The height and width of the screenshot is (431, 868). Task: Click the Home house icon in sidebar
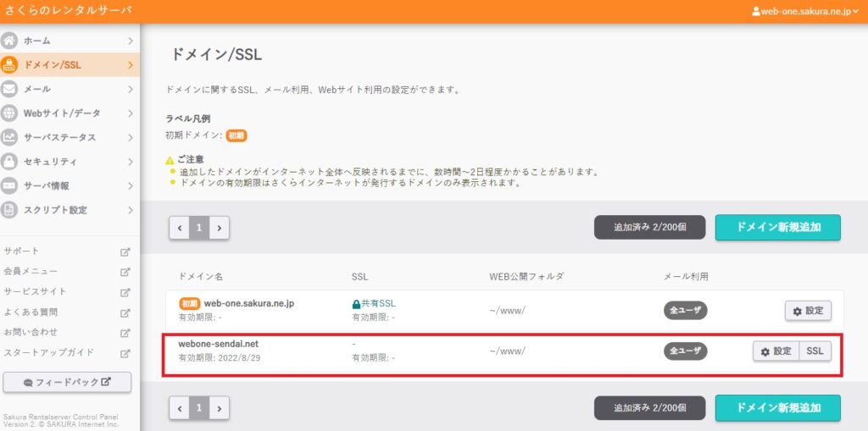tap(8, 41)
